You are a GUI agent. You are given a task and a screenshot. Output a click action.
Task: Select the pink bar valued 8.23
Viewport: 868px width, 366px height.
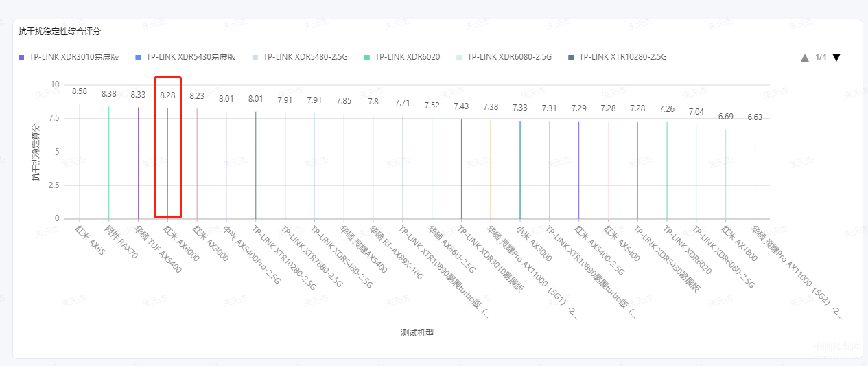[x=197, y=163]
